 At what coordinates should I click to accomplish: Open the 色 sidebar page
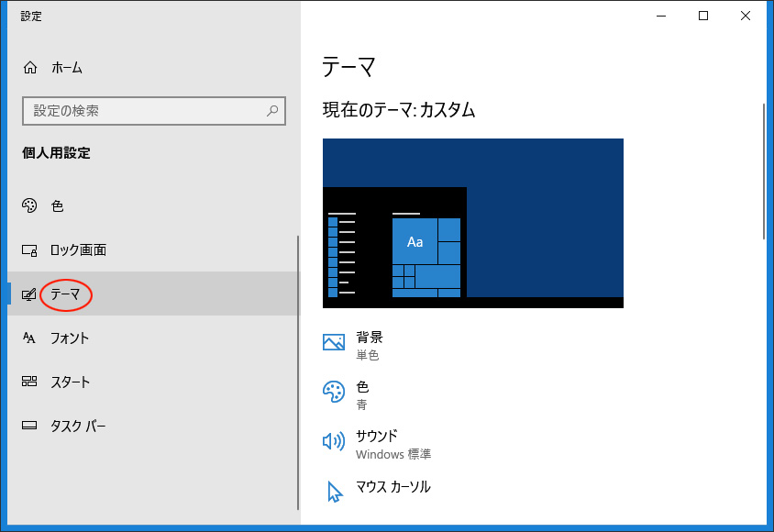pos(57,205)
